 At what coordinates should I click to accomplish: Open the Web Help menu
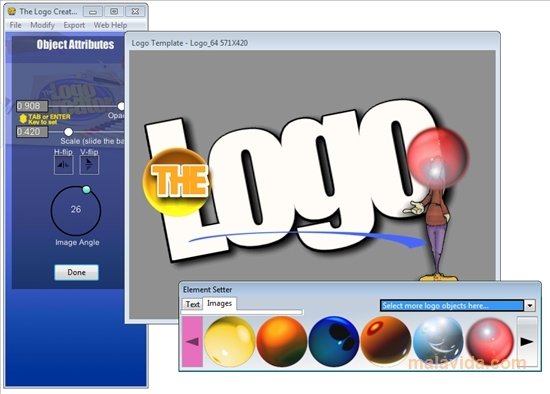110,25
